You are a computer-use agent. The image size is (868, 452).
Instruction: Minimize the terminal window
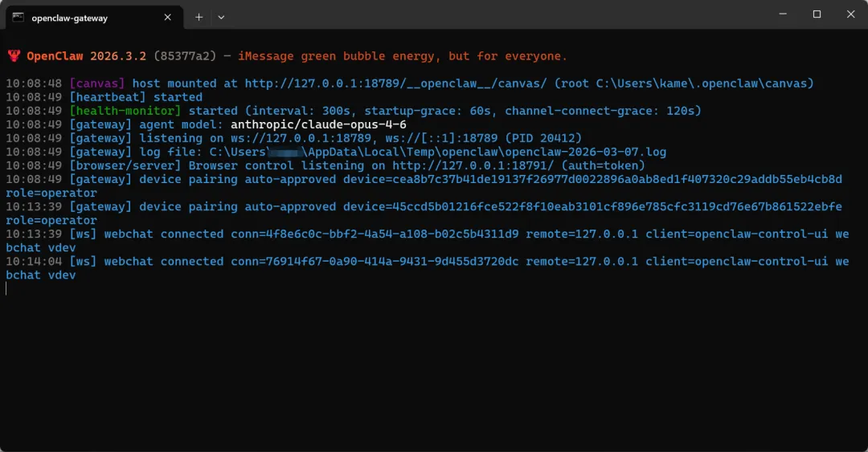[783, 14]
